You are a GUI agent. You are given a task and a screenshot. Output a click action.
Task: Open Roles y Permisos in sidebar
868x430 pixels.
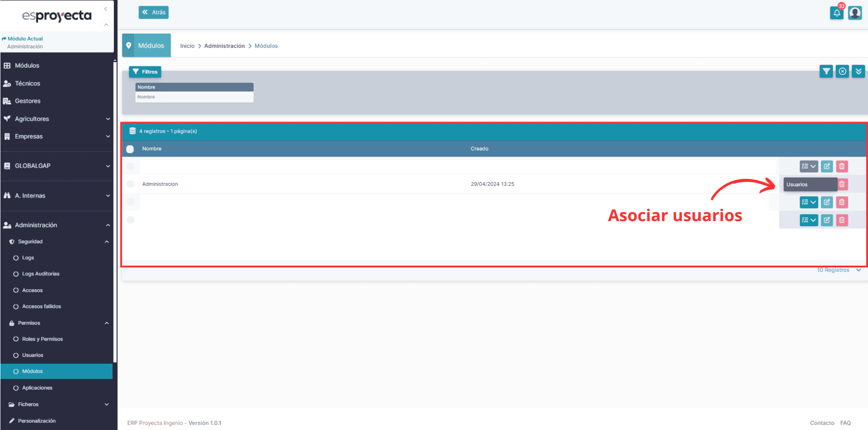point(42,339)
